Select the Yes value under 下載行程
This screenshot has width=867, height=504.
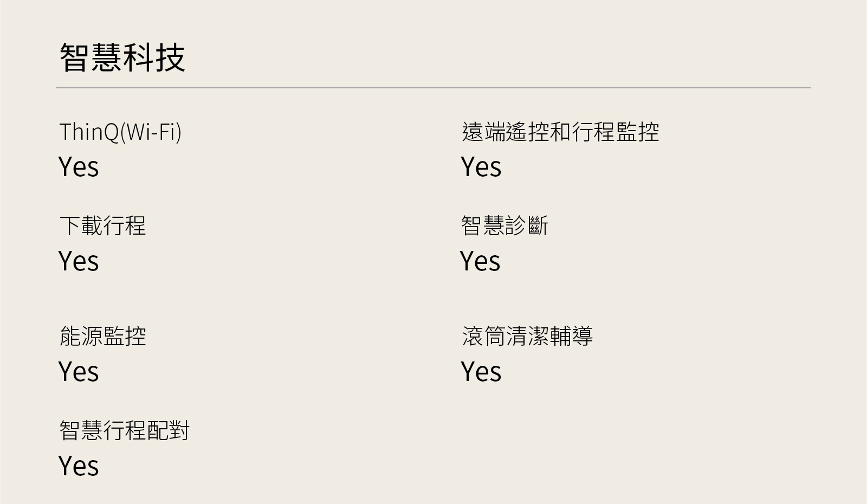(79, 261)
